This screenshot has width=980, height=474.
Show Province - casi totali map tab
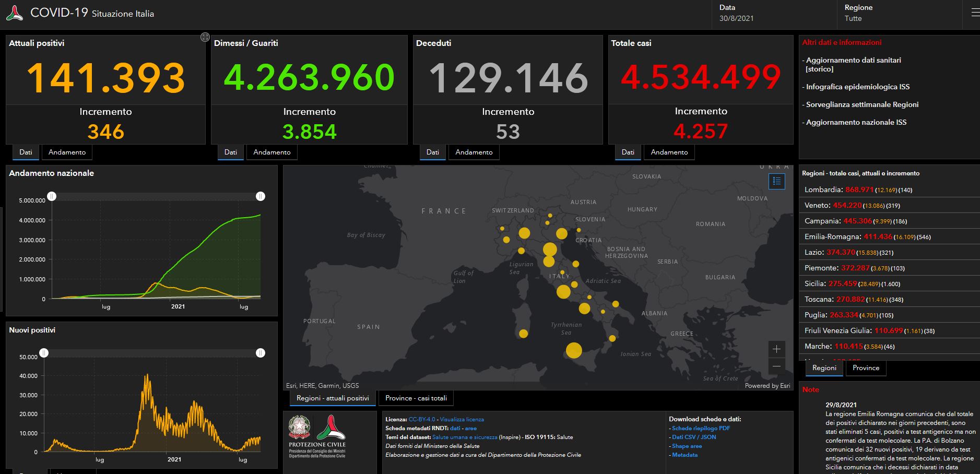[416, 398]
